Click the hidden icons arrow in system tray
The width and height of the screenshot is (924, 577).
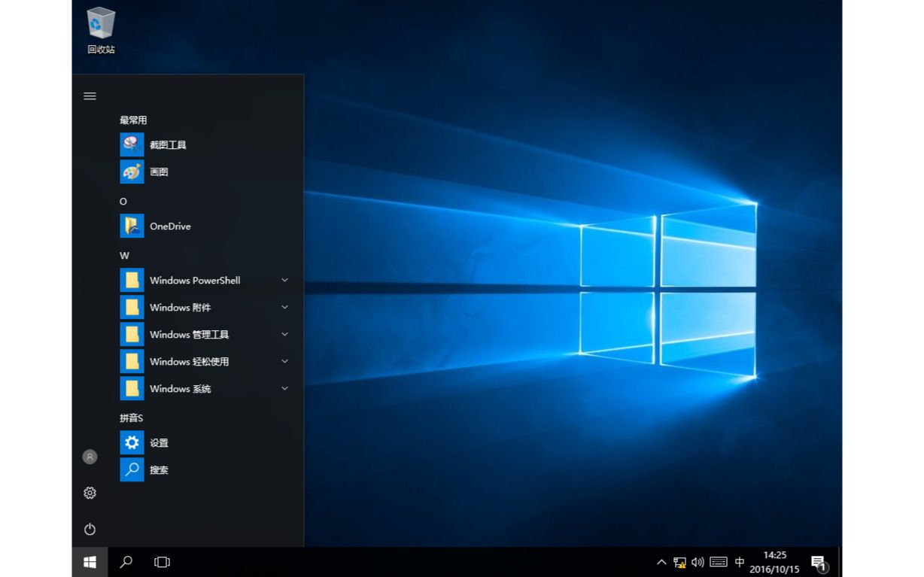[x=661, y=561]
